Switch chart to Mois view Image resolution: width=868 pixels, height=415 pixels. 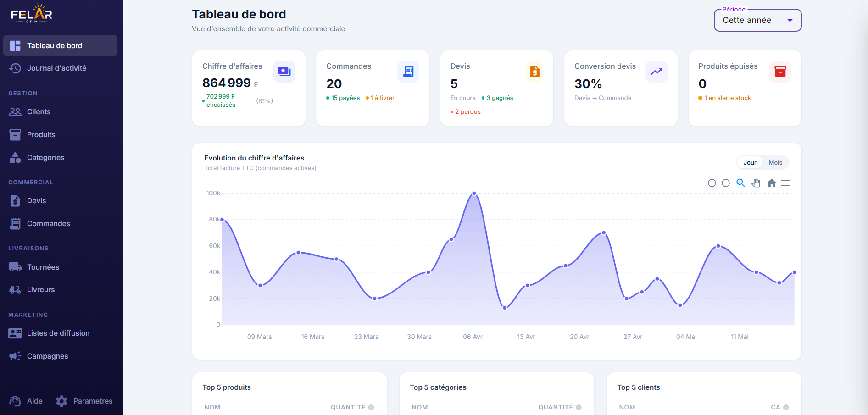[775, 163]
